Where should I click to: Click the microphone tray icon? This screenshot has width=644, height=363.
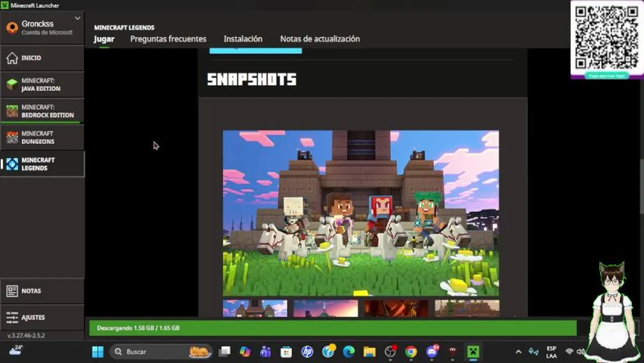pyautogui.click(x=534, y=351)
